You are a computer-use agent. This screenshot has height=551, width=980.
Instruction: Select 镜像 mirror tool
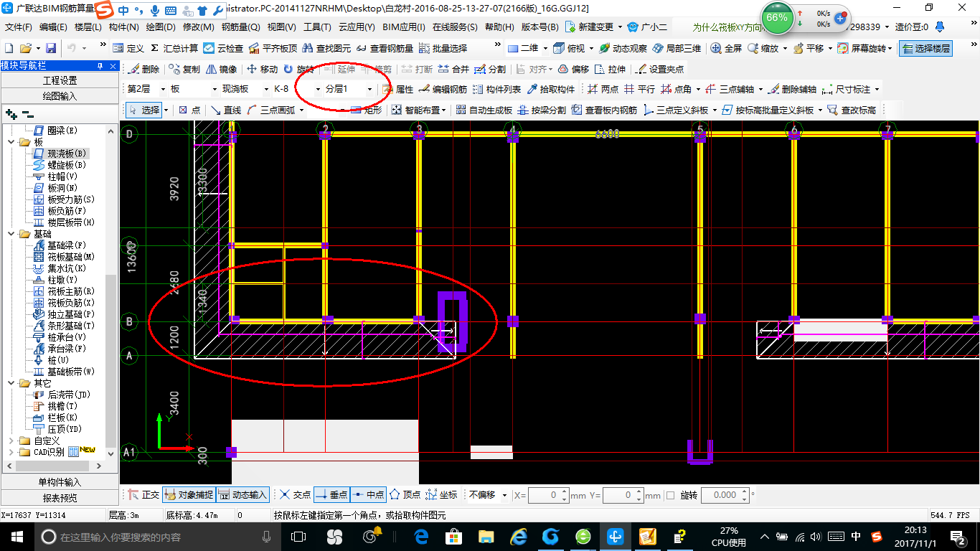point(222,69)
